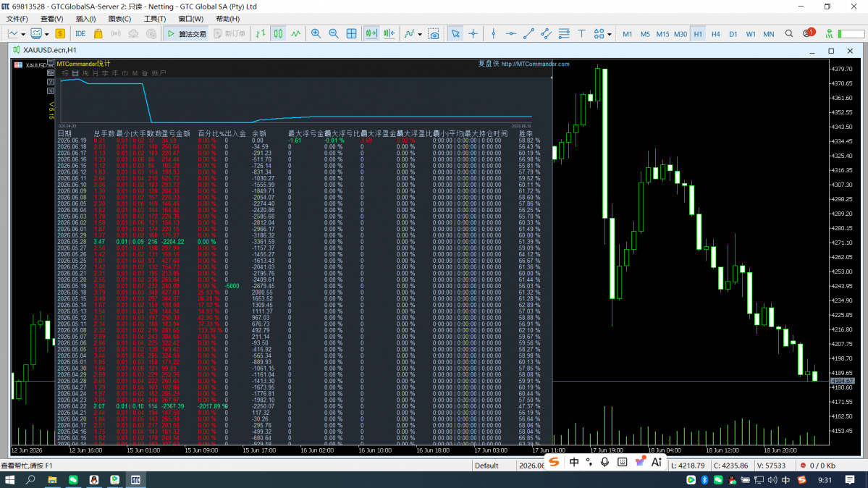Open the 图表(C) menu
868x488 pixels.
pyautogui.click(x=119, y=19)
